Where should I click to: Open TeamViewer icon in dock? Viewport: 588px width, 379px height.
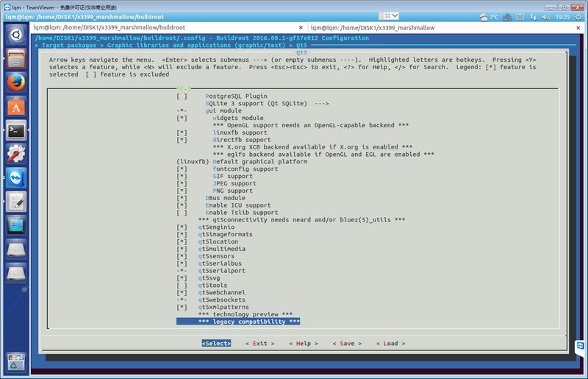[16, 178]
